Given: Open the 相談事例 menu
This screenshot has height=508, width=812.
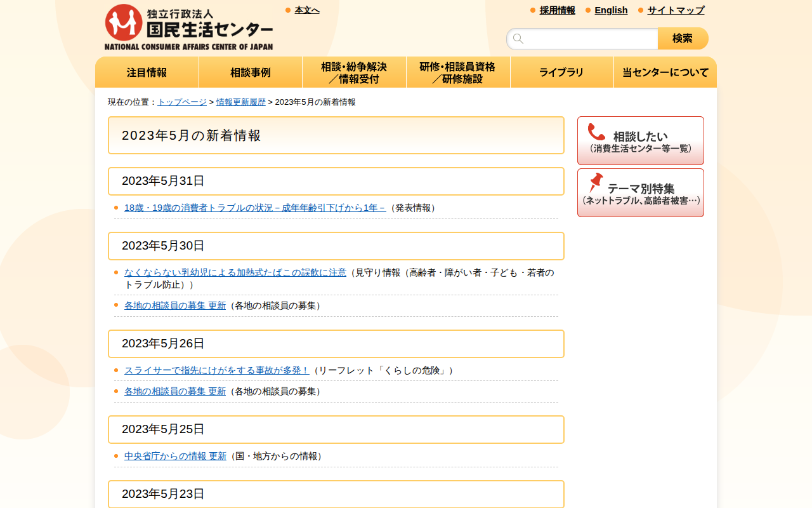Looking at the screenshot, I should (x=251, y=72).
